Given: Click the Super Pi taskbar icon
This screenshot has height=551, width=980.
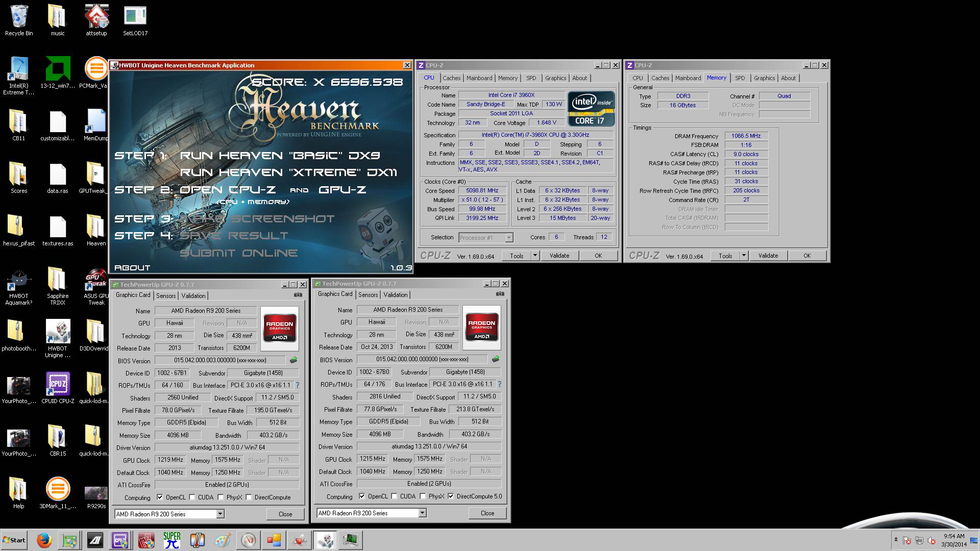Looking at the screenshot, I should (171, 540).
